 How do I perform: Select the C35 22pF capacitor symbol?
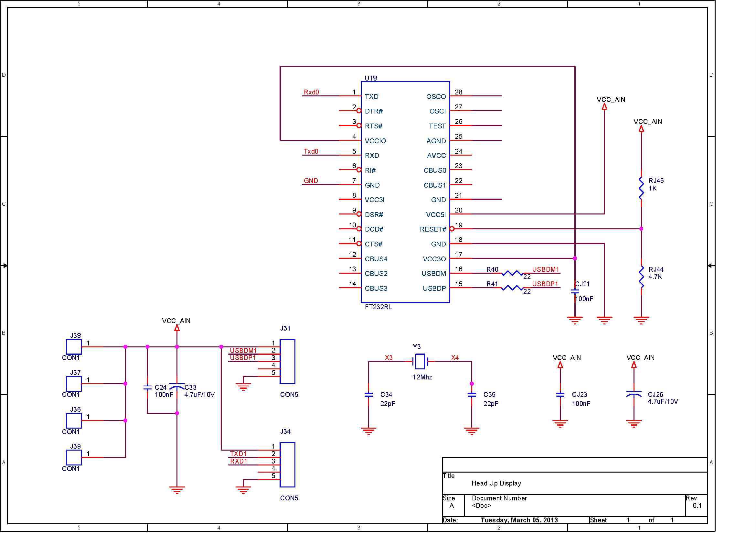(x=472, y=395)
